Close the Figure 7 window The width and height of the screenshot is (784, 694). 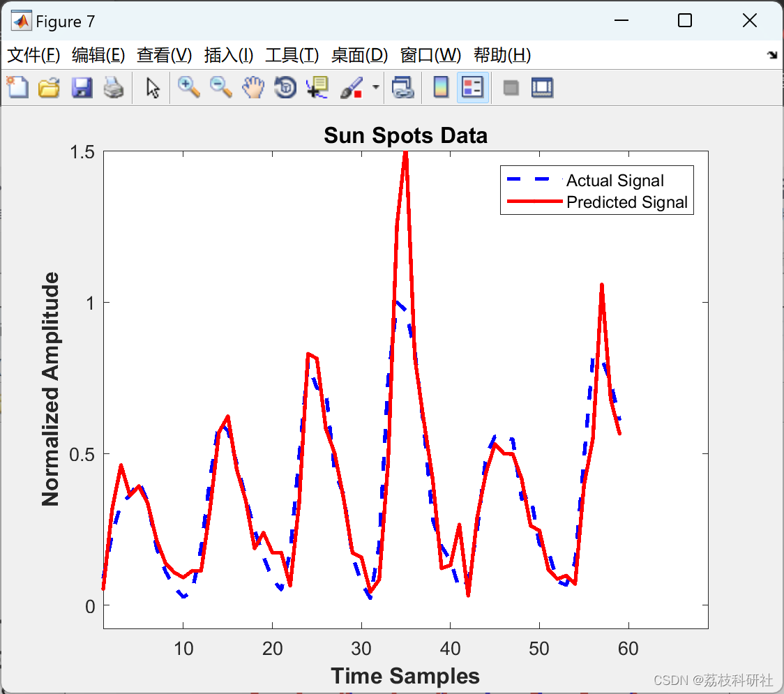click(750, 20)
